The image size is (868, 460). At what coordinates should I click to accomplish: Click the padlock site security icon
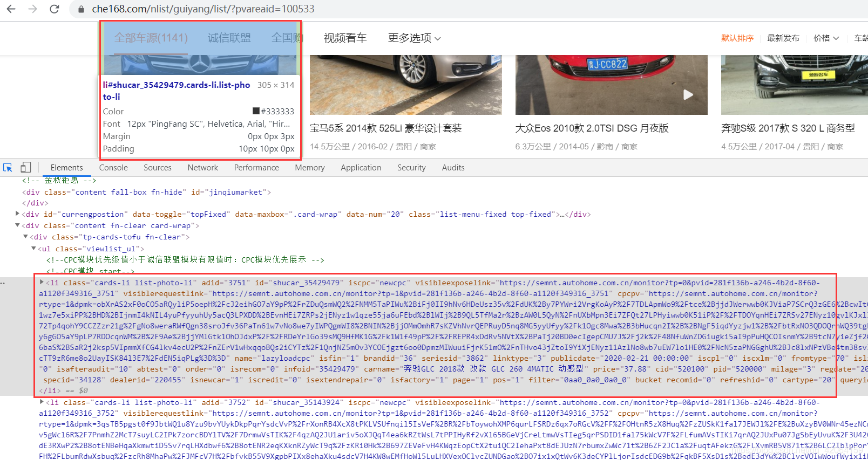[81, 9]
